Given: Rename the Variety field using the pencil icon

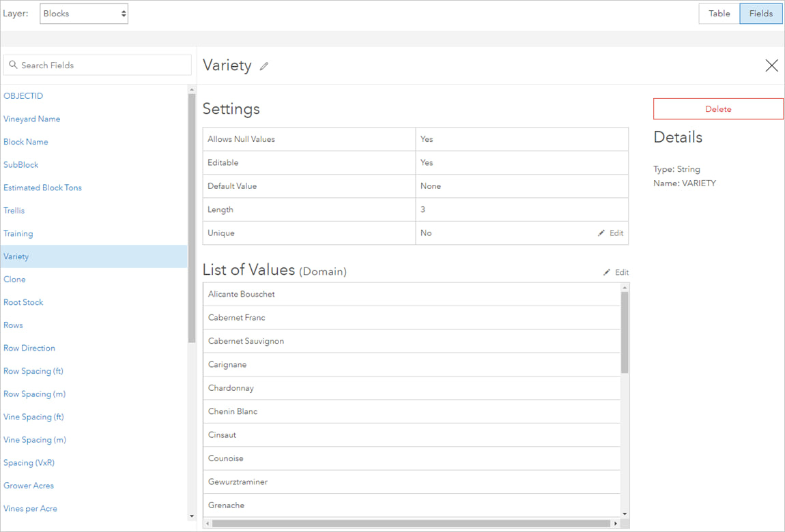Looking at the screenshot, I should point(264,65).
